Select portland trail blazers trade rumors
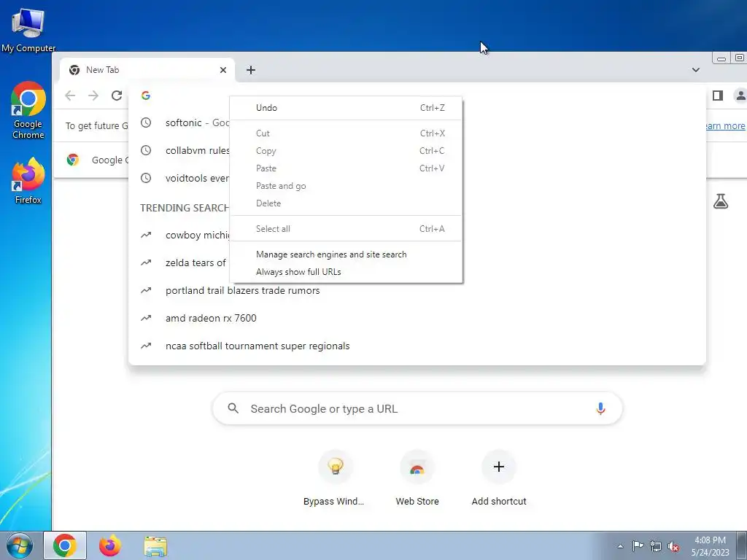747x560 pixels. pyautogui.click(x=417, y=290)
